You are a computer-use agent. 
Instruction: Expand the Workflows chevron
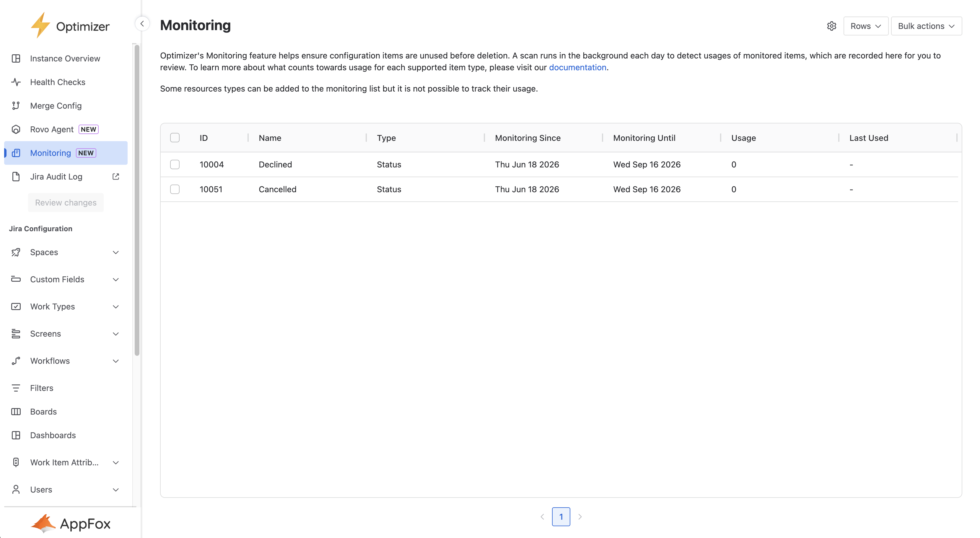pos(116,361)
